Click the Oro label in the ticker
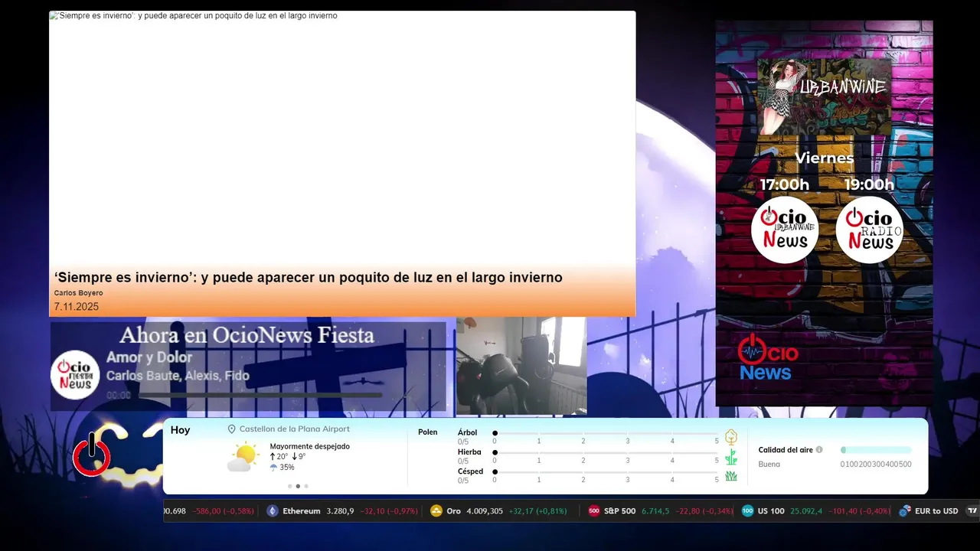Viewport: 980px width, 551px height. 454,511
